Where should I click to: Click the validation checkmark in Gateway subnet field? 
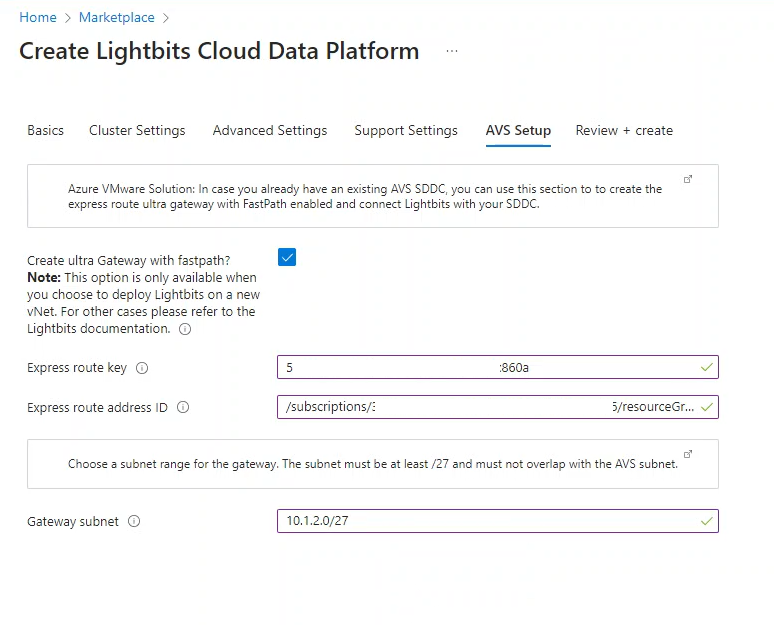coord(707,521)
